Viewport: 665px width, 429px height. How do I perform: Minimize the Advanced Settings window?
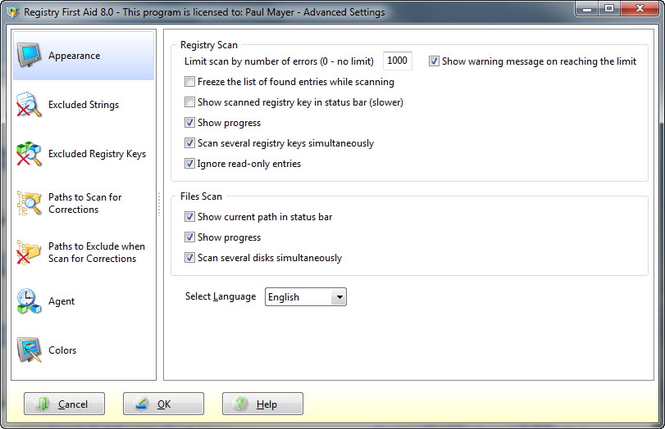click(x=587, y=8)
